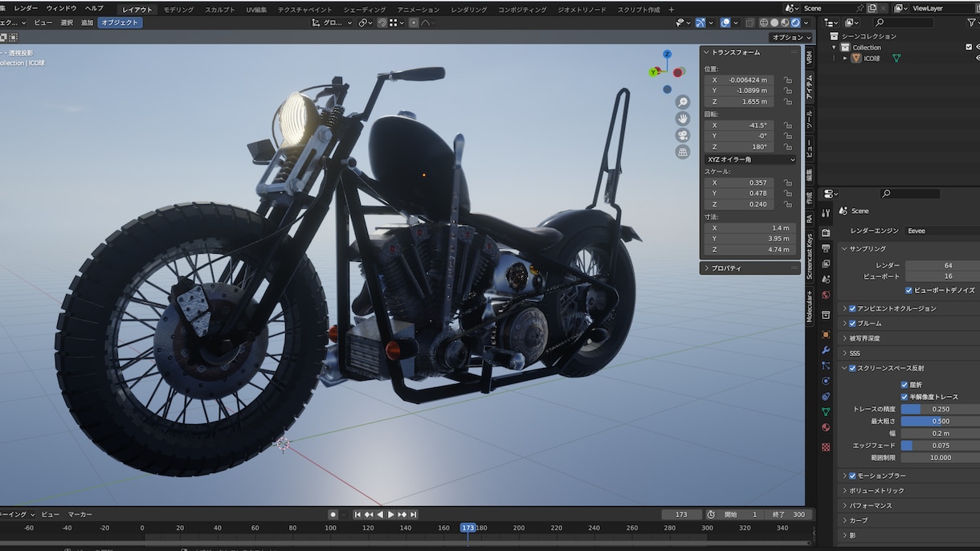Open the Object Constraints tab icon

(826, 397)
